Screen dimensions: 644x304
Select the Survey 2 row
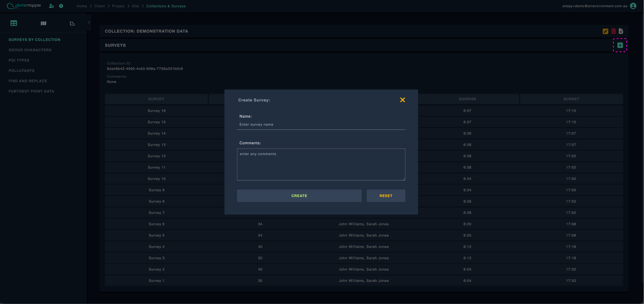[364, 269]
